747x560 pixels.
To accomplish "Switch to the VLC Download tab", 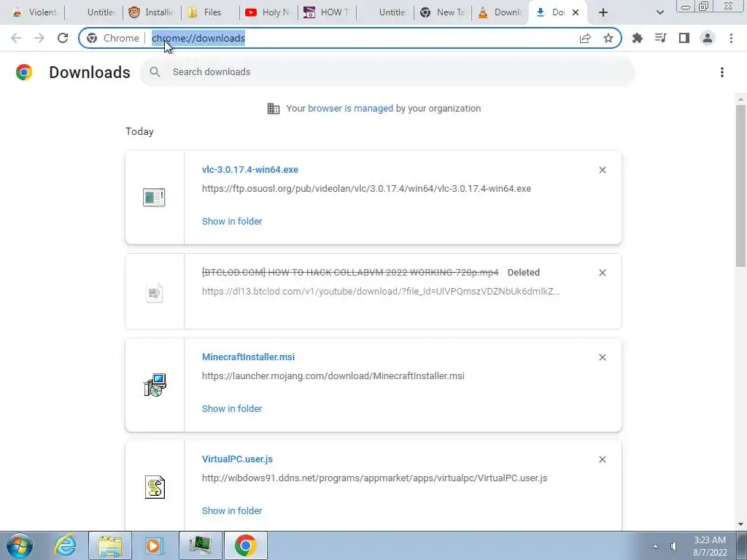I will point(501,12).
